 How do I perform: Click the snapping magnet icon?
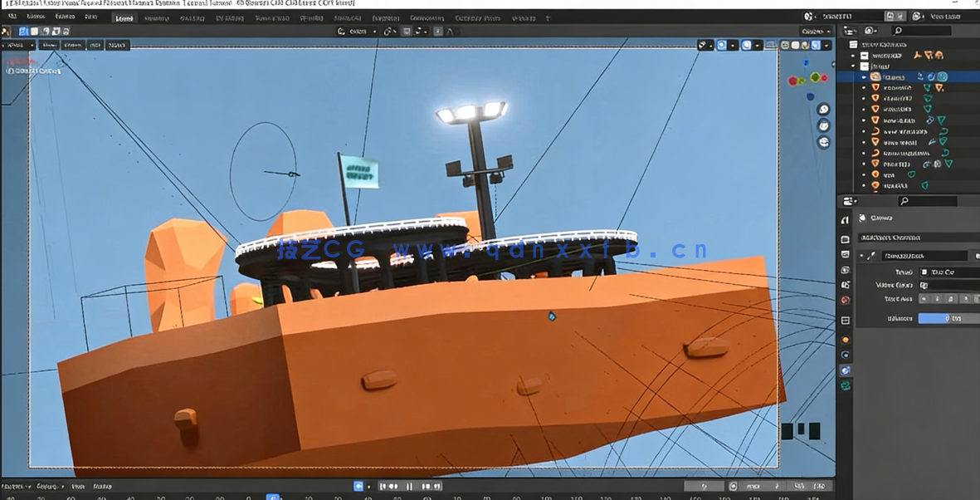[x=386, y=30]
